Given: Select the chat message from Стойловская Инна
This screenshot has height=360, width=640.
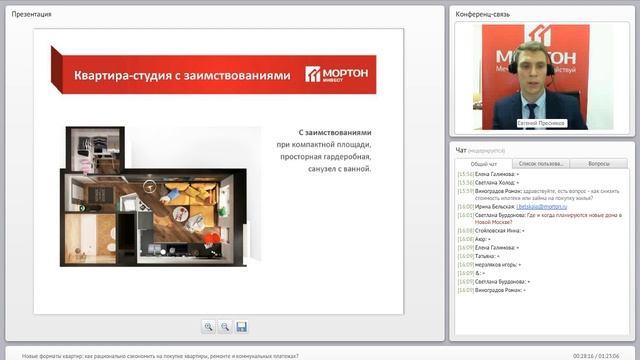Looking at the screenshot, I should coord(491,231).
